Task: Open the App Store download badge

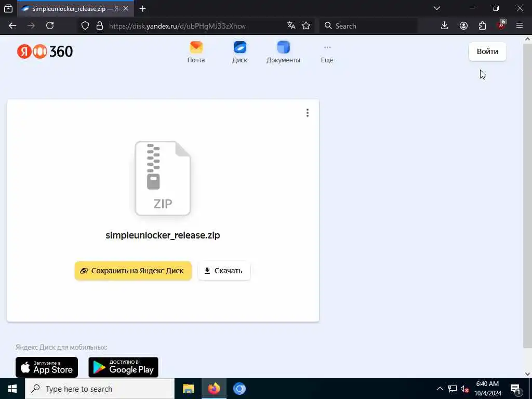Action: coord(47,367)
